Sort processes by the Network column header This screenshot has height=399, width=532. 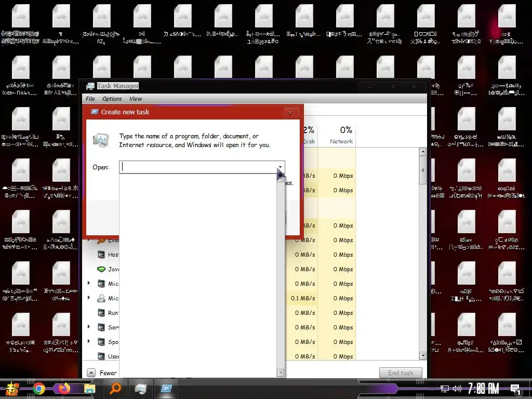[341, 141]
